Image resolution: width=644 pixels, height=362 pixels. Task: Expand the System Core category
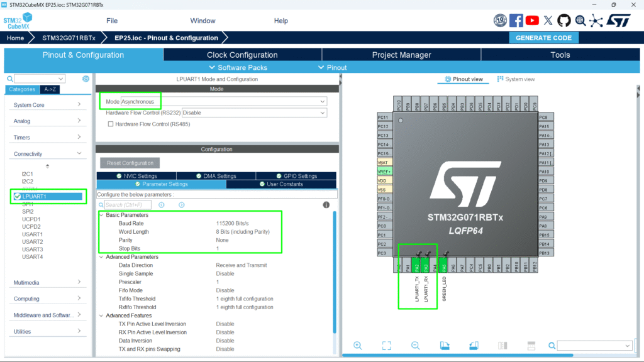tap(48, 105)
